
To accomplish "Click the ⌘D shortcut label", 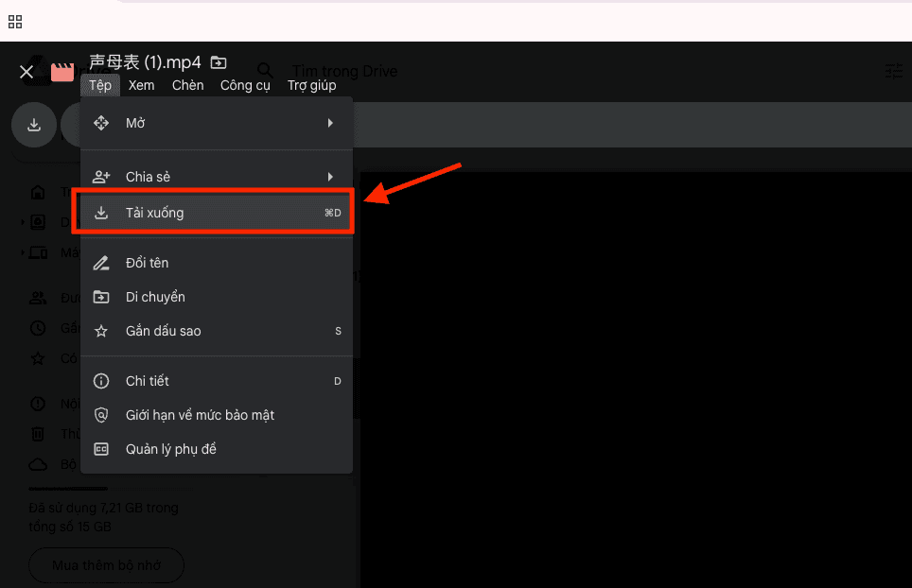I will pyautogui.click(x=333, y=213).
